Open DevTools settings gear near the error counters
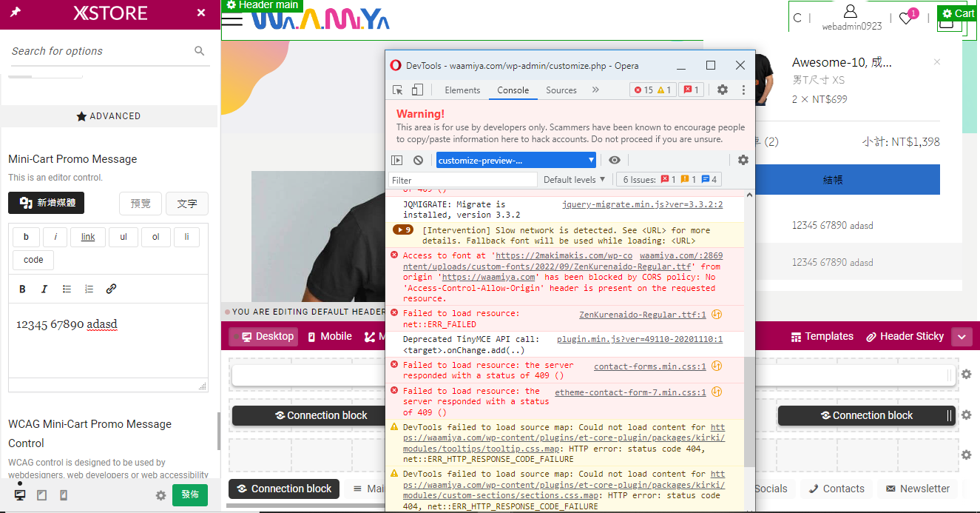 (723, 90)
